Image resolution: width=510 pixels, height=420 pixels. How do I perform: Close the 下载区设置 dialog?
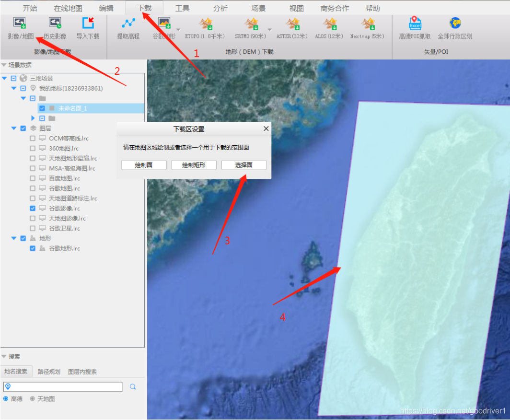pyautogui.click(x=266, y=128)
